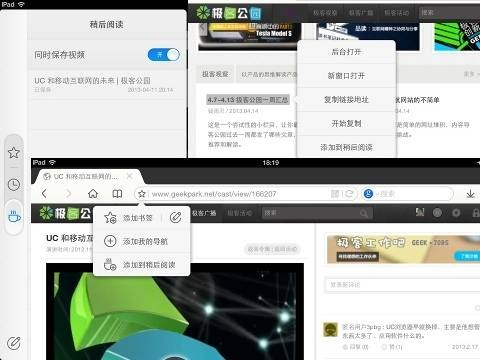
Task: Choose 新窗口打开 from the context menu
Action: [x=346, y=76]
